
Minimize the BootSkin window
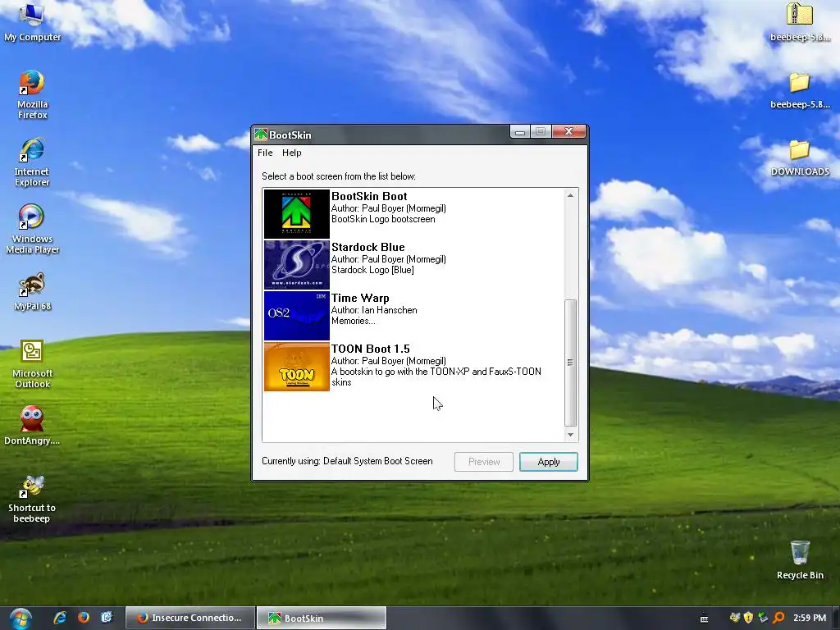click(x=519, y=132)
